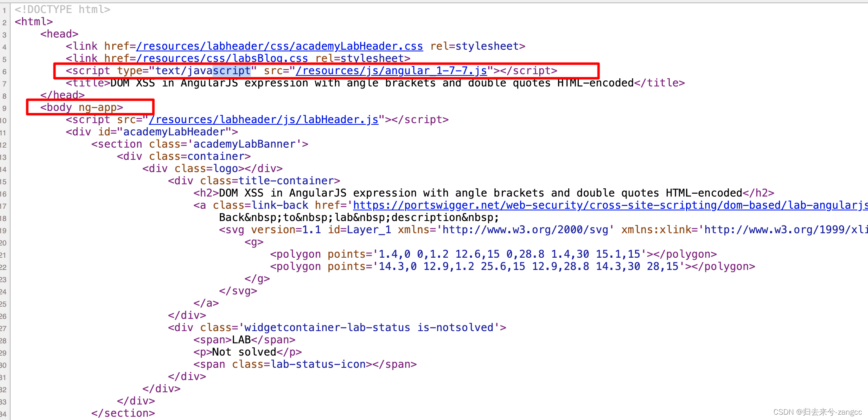Click the div class=title-container line
The image size is (868, 420).
(x=254, y=181)
